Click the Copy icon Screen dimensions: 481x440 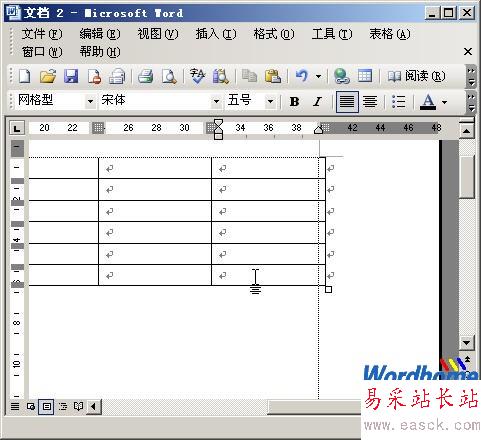pos(249,76)
